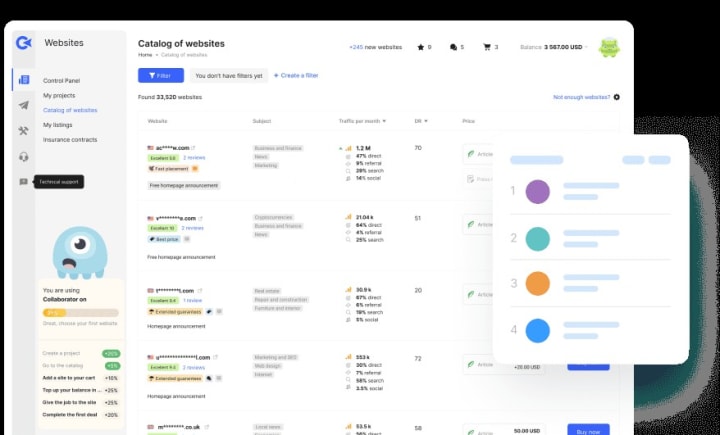Select Control Panel in sidebar menu

[62, 80]
